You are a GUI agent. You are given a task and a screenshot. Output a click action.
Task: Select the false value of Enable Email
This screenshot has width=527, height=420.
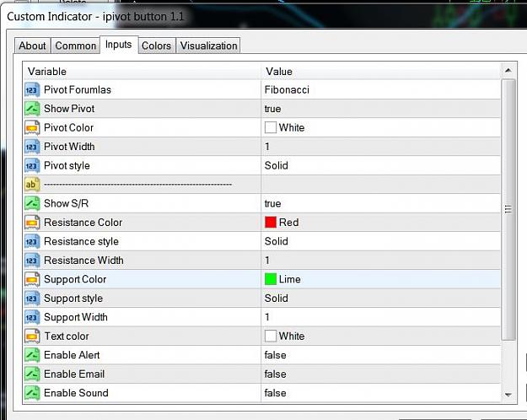[x=275, y=374]
